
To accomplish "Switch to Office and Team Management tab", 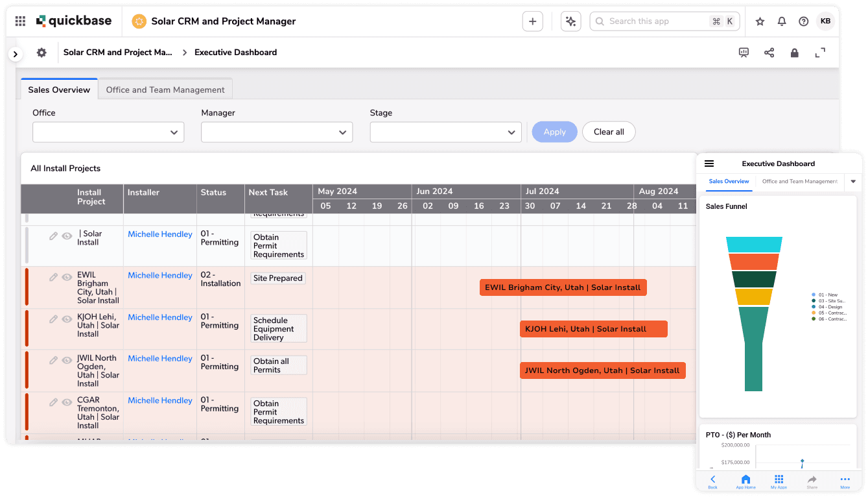I will click(x=165, y=90).
